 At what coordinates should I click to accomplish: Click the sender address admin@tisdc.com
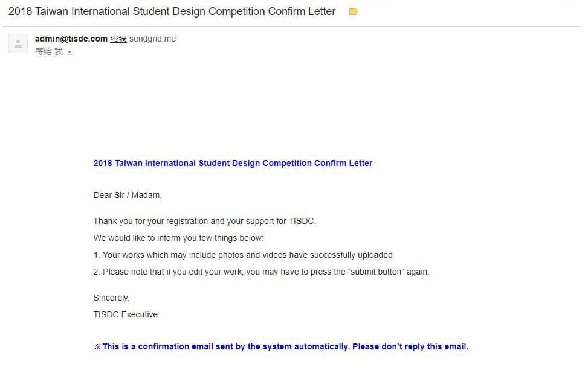(x=71, y=39)
